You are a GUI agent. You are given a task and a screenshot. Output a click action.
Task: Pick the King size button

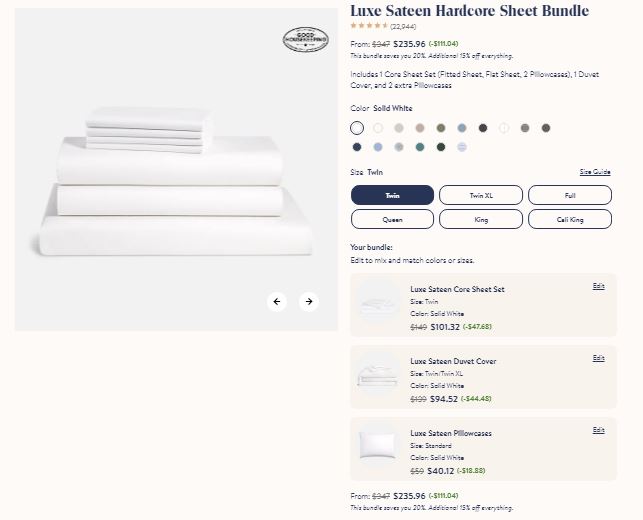481,219
